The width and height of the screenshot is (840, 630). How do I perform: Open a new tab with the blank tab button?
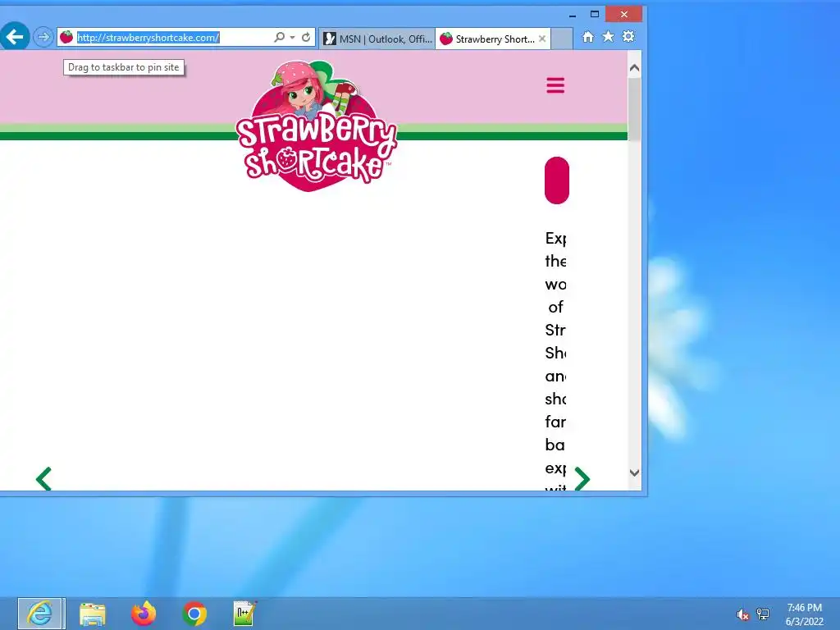pos(561,39)
